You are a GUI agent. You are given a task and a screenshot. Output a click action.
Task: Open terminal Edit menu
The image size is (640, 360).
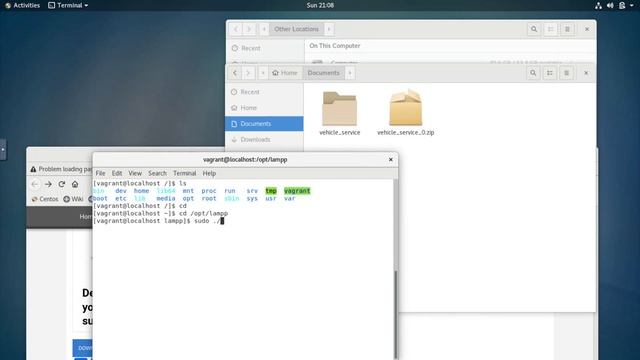pyautogui.click(x=117, y=173)
